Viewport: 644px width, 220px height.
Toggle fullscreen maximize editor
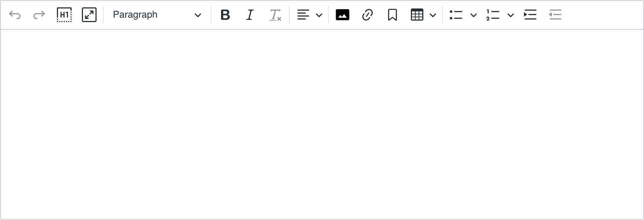(89, 15)
